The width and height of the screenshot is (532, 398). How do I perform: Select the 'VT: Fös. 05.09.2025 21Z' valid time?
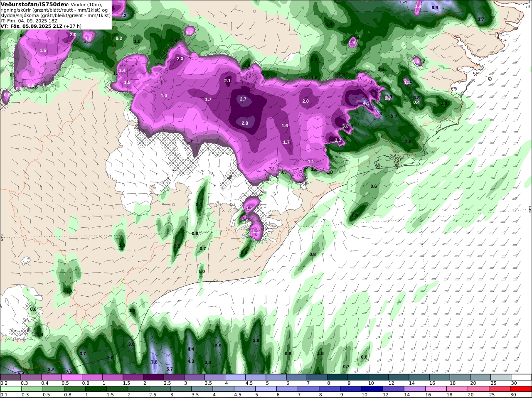point(32,26)
